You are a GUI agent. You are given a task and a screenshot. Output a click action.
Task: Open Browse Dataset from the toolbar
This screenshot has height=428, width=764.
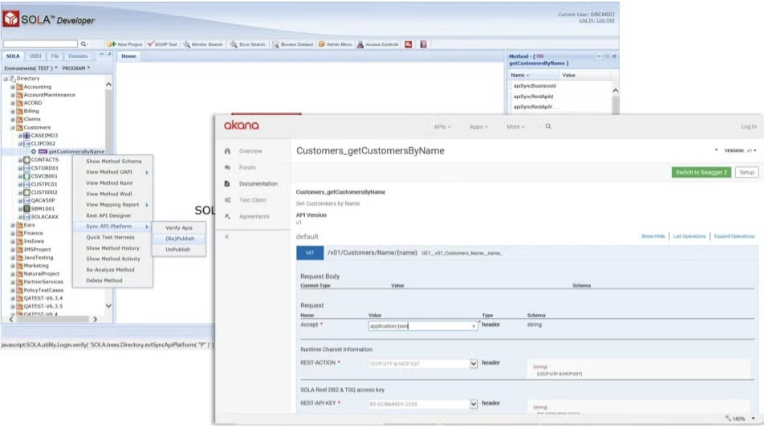coord(292,44)
